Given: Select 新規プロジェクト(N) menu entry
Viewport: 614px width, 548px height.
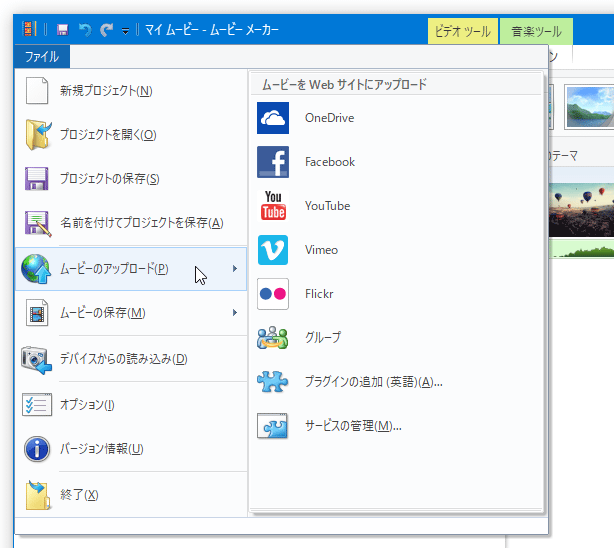Looking at the screenshot, I should [x=131, y=90].
